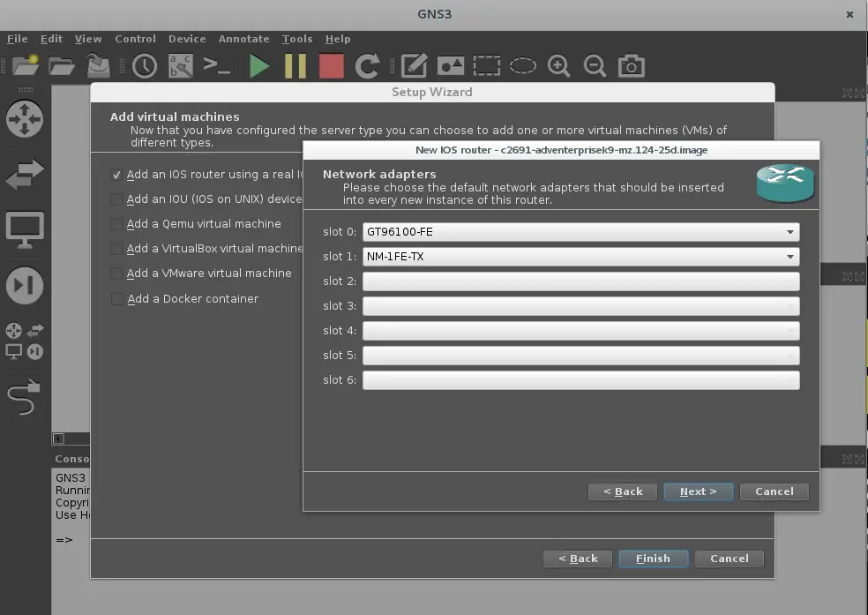Suspend all devices with the yellow pause icon
This screenshot has width=868, height=615.
pos(295,66)
